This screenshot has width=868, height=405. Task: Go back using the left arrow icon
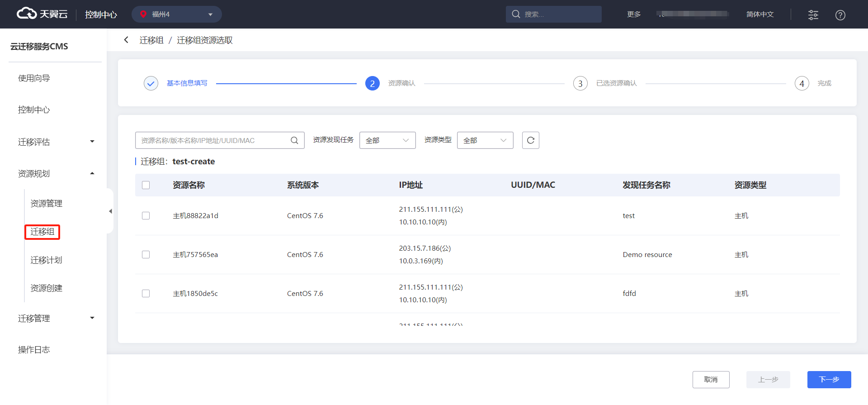(x=126, y=40)
